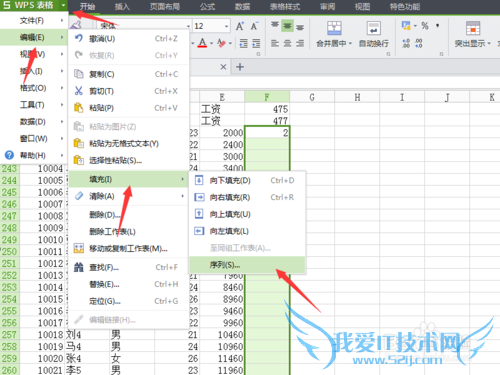Click the Wrap Text icon
The width and height of the screenshot is (500, 375).
[x=373, y=28]
